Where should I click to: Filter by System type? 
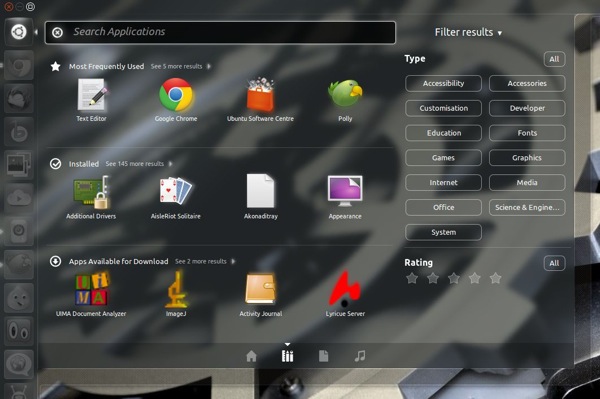[x=443, y=232]
